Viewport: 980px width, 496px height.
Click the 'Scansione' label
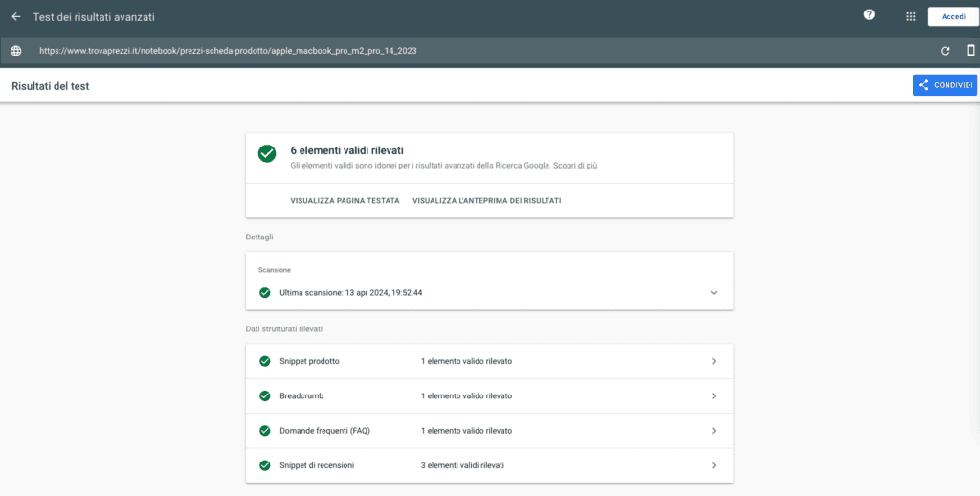coord(275,270)
